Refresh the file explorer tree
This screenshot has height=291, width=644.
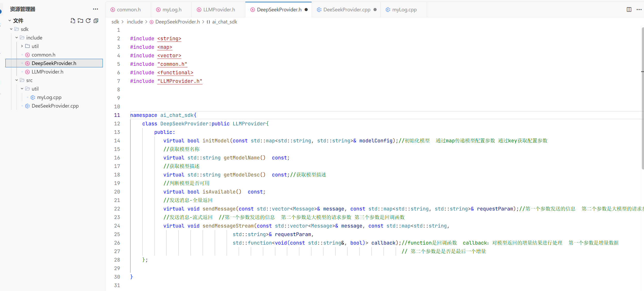pos(88,21)
